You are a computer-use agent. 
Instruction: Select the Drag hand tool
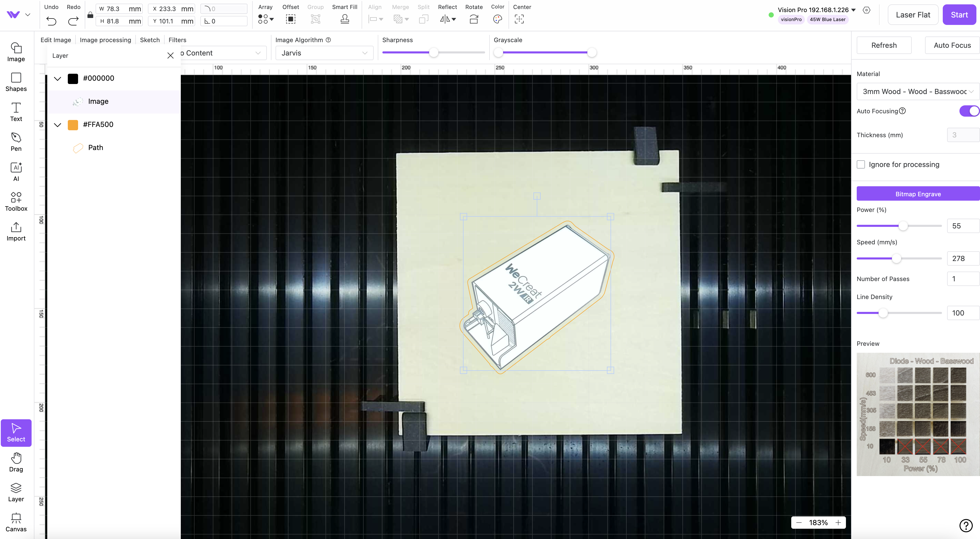pyautogui.click(x=16, y=462)
